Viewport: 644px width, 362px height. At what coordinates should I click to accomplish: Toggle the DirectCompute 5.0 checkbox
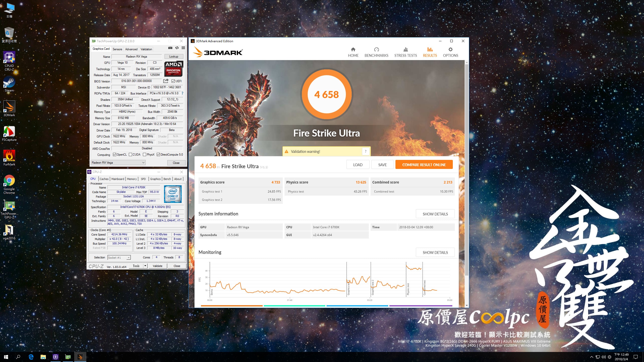point(158,155)
